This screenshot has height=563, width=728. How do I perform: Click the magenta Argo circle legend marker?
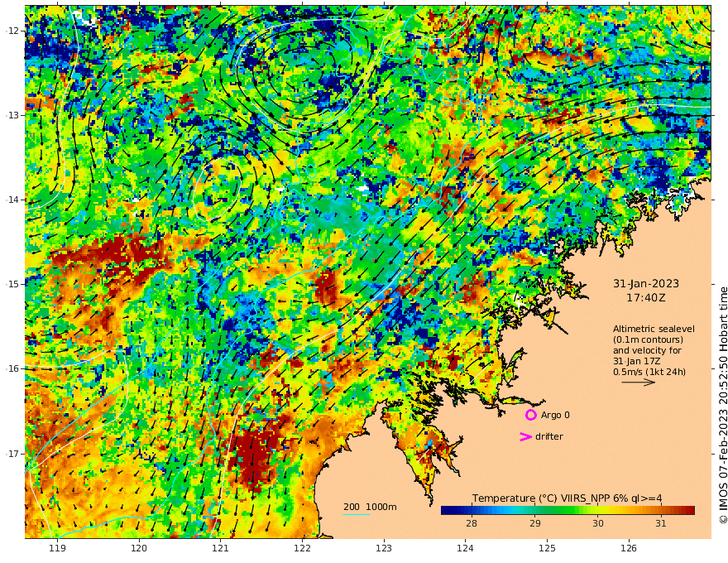(530, 415)
